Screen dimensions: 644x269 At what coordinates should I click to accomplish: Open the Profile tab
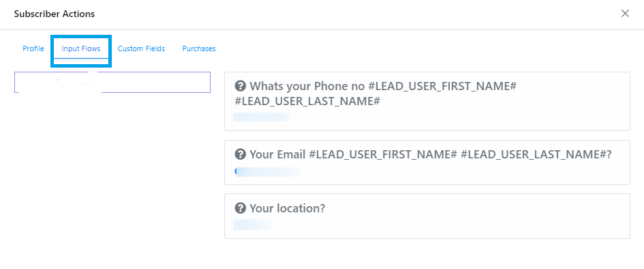point(33,48)
